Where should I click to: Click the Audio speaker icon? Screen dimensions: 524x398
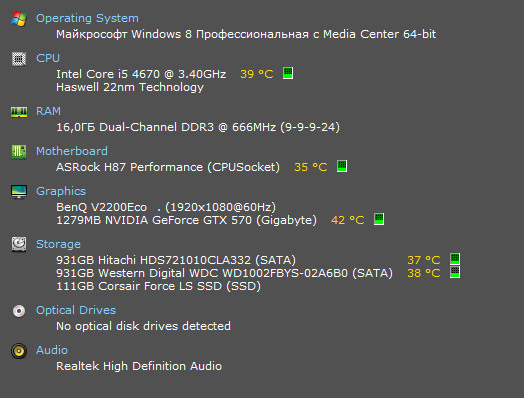pos(19,351)
